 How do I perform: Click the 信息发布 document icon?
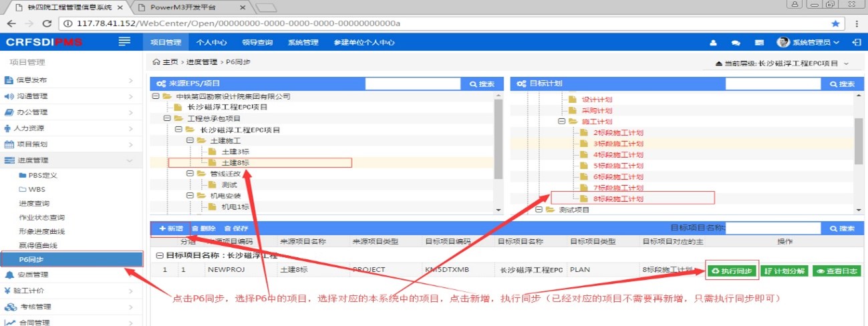9,80
